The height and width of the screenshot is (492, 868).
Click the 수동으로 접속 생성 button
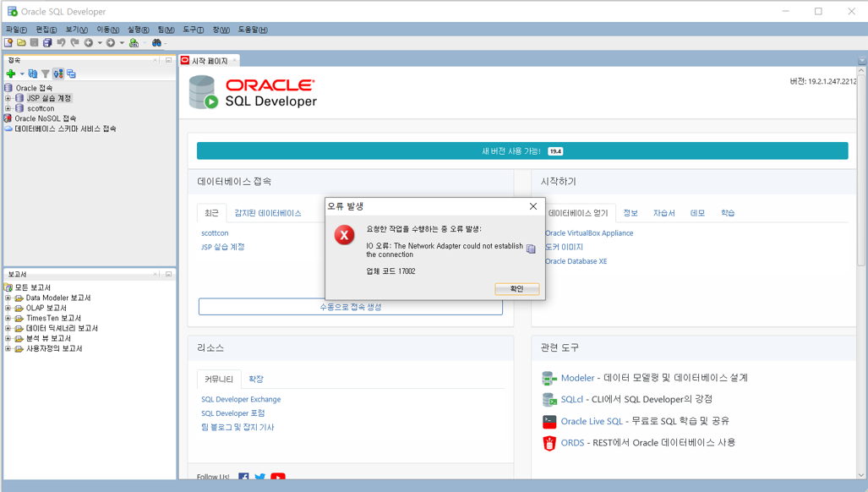(351, 307)
